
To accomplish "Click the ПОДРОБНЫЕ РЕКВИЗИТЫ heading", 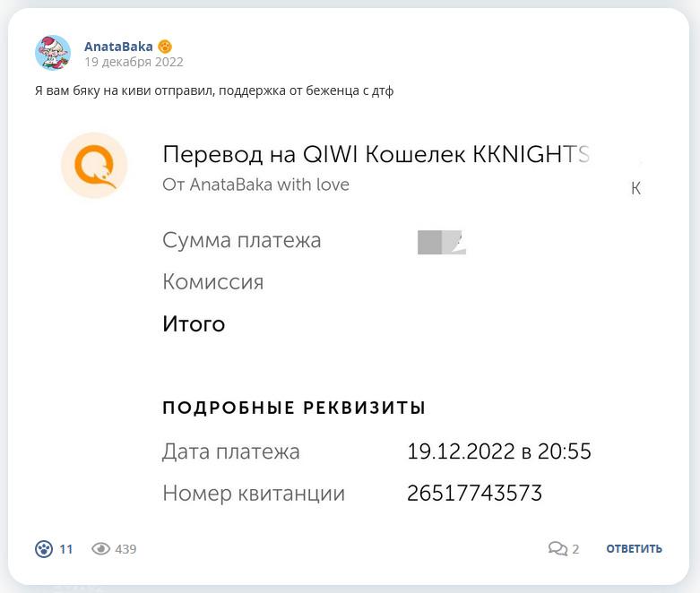I will click(294, 408).
